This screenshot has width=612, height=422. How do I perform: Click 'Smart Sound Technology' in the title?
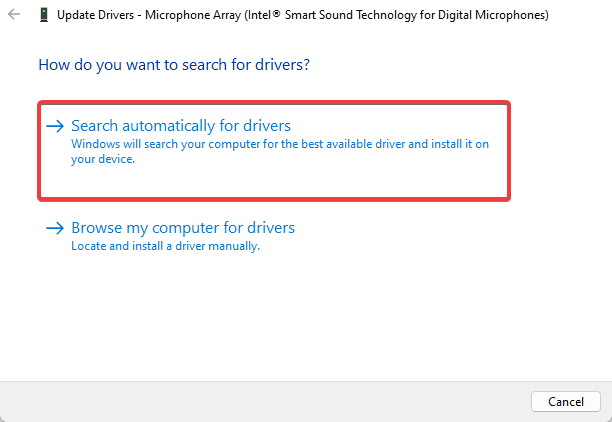tap(351, 15)
